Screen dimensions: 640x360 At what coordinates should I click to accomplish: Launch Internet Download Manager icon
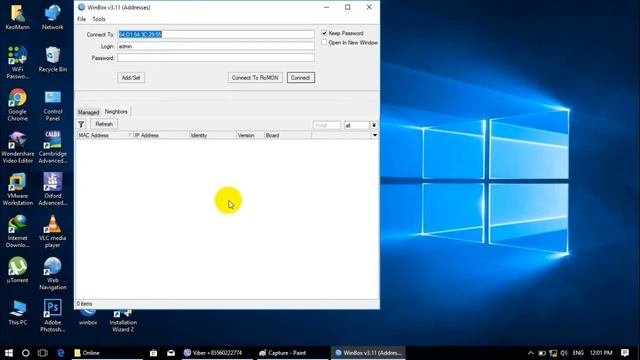(17, 231)
